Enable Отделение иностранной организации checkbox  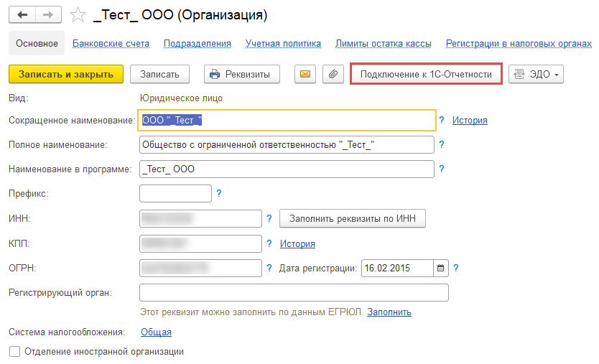coord(14,352)
